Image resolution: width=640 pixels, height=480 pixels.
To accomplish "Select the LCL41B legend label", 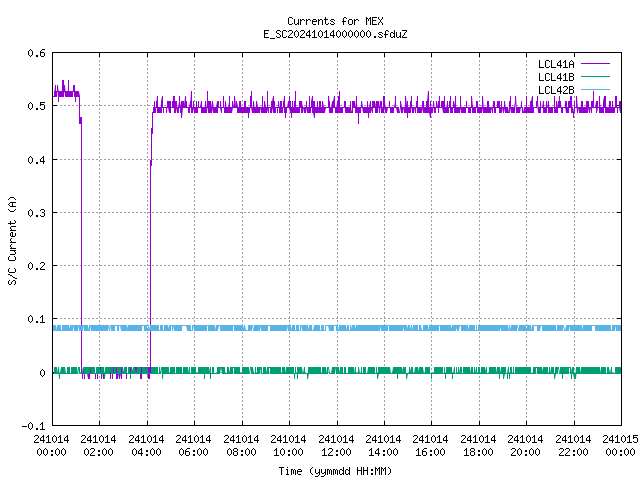I will (556, 77).
